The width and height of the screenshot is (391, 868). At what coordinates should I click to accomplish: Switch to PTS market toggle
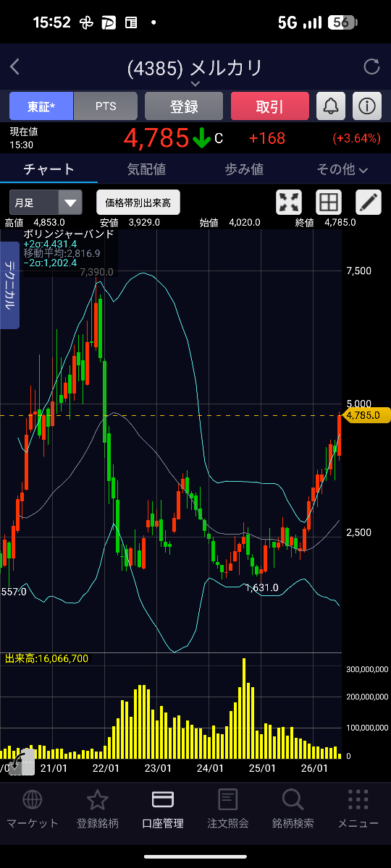click(106, 106)
